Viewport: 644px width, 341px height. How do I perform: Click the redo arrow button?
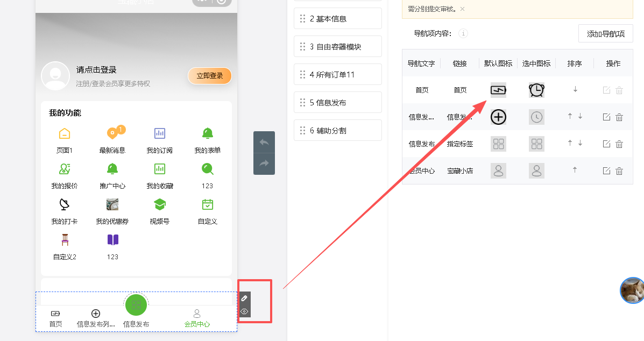pyautogui.click(x=264, y=164)
